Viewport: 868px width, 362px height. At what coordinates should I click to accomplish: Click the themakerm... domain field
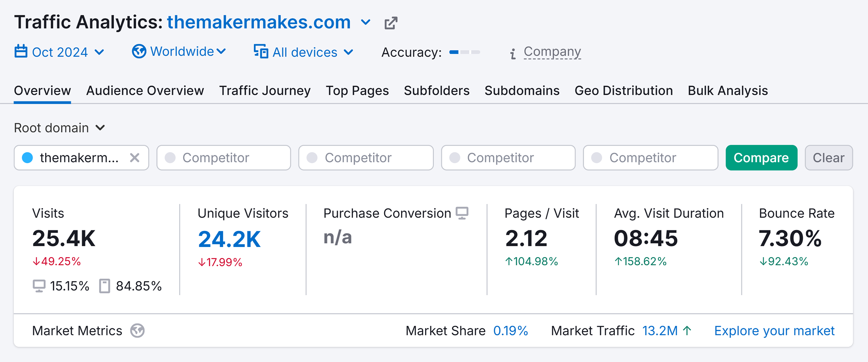[x=81, y=158]
